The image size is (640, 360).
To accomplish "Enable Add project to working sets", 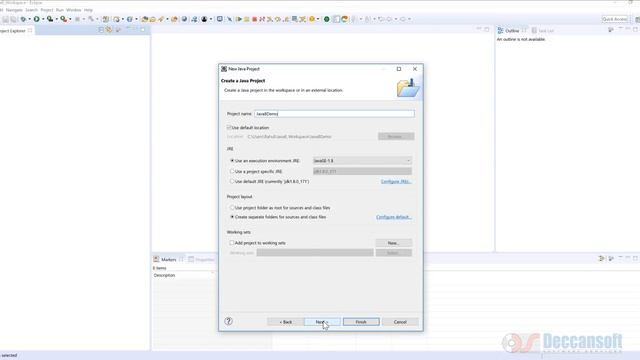I will [x=231, y=243].
